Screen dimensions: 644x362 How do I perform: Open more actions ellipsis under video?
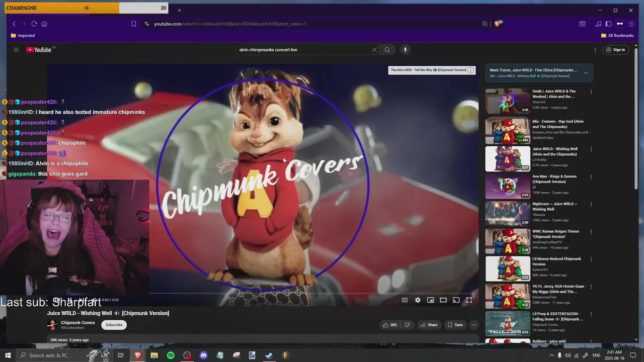point(474,325)
